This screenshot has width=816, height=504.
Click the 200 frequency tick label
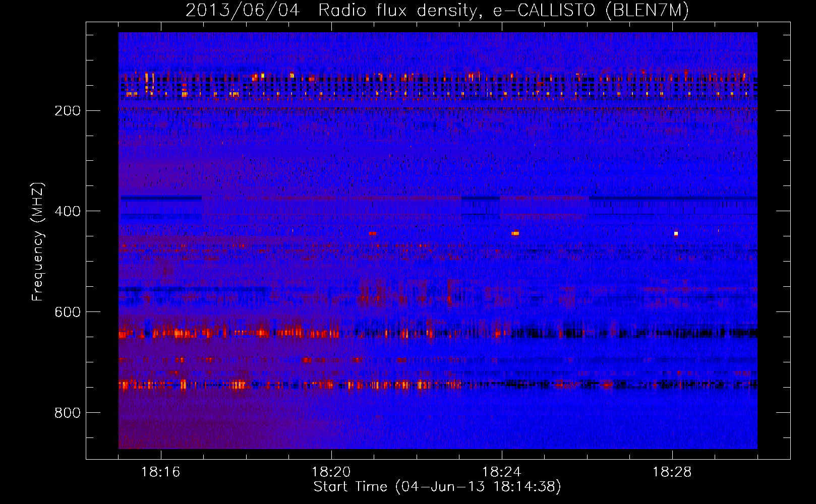(68, 110)
